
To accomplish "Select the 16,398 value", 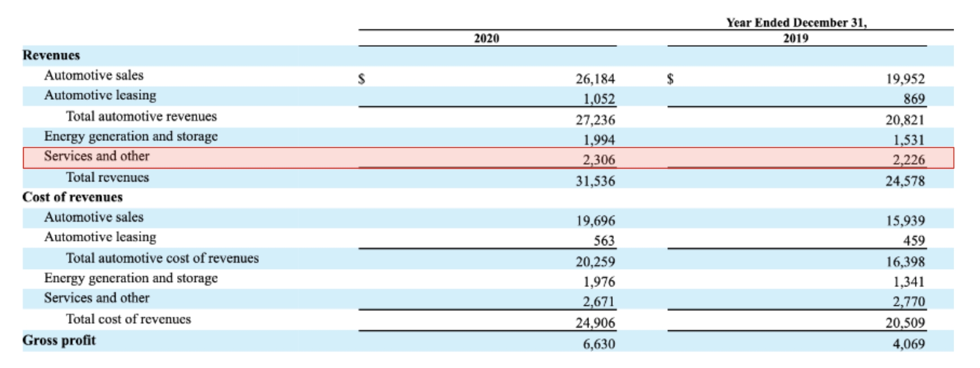I will (x=905, y=262).
